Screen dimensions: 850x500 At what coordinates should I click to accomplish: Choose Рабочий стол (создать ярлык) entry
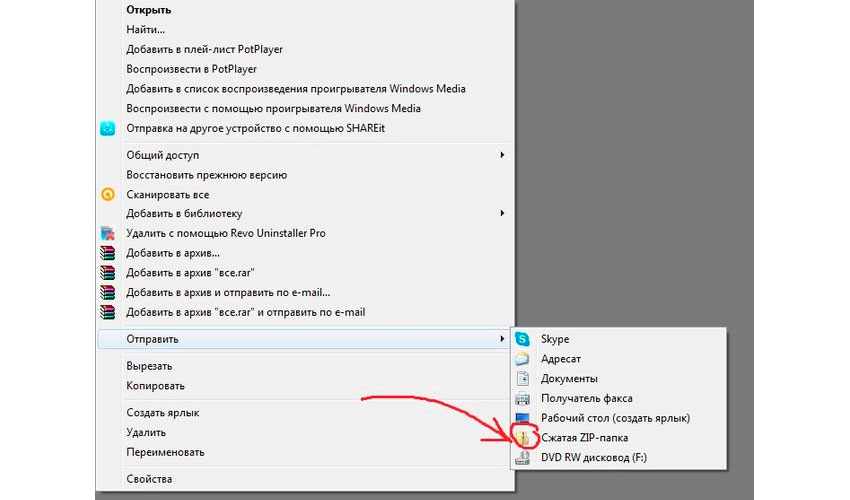tap(615, 418)
